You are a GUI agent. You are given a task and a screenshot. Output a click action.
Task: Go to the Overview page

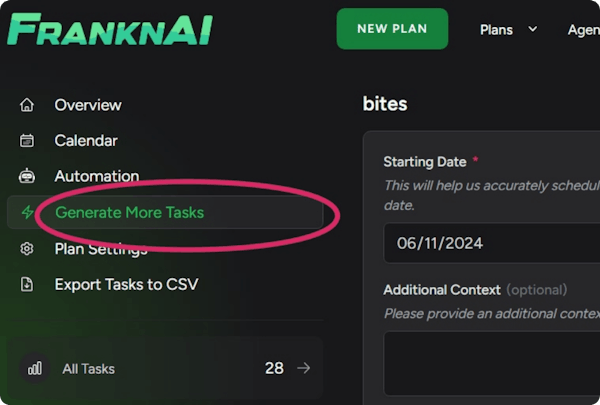pos(88,105)
